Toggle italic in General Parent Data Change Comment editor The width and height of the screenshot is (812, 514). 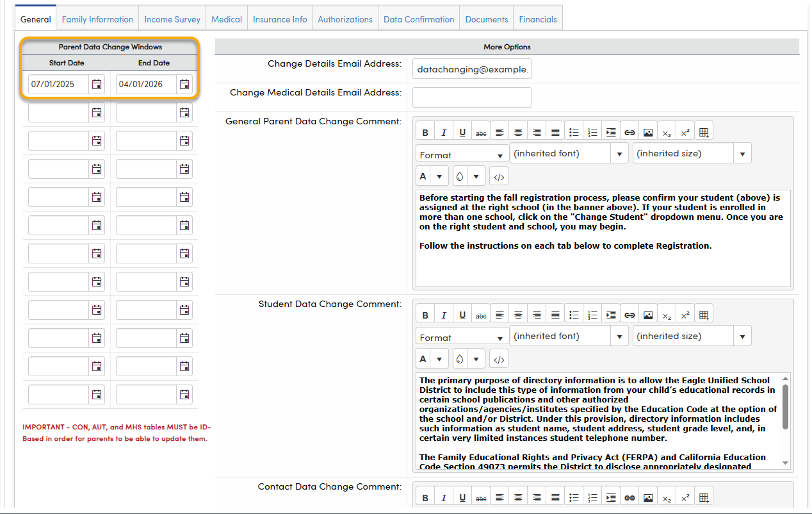pos(444,132)
